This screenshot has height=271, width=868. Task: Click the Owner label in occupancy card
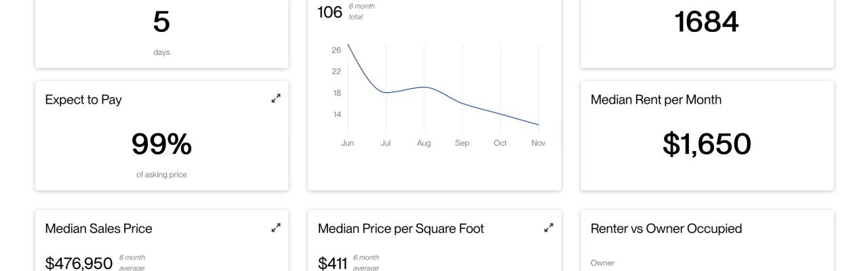tap(602, 263)
